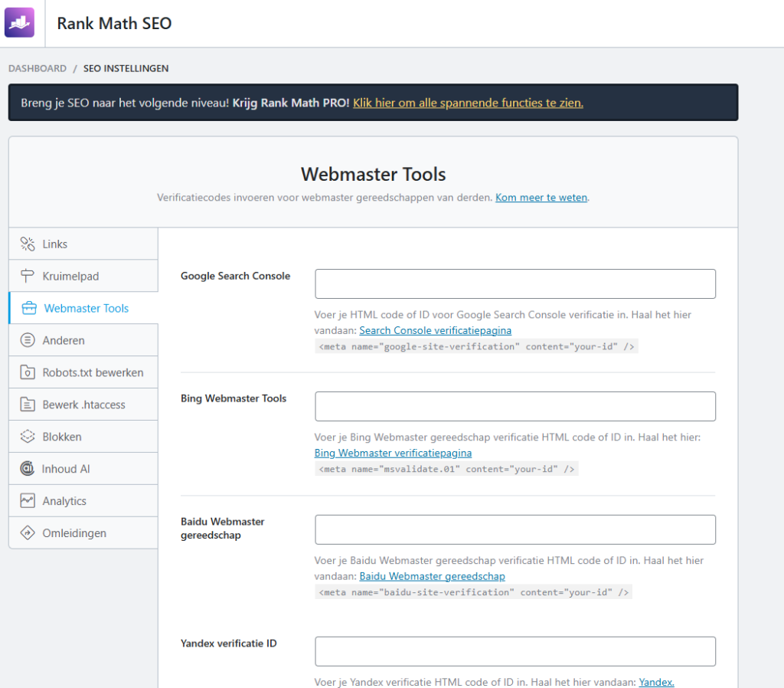
Task: Click the Omleidingen diamond arrow icon
Action: tap(28, 532)
